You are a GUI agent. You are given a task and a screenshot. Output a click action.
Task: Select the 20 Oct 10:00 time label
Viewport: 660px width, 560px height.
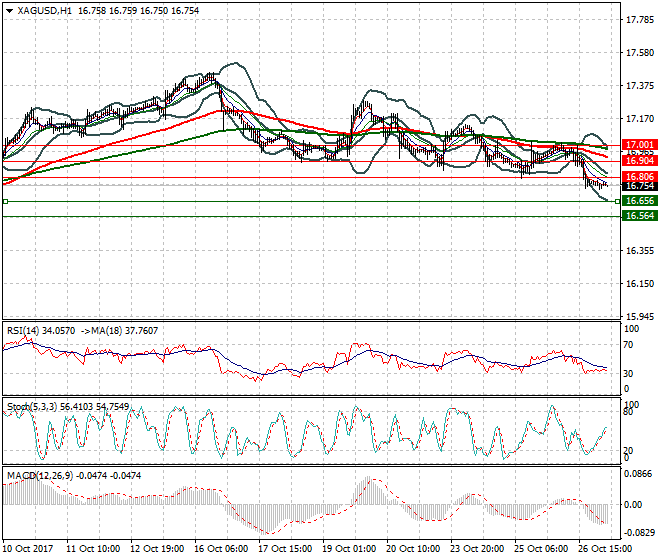[x=413, y=549]
